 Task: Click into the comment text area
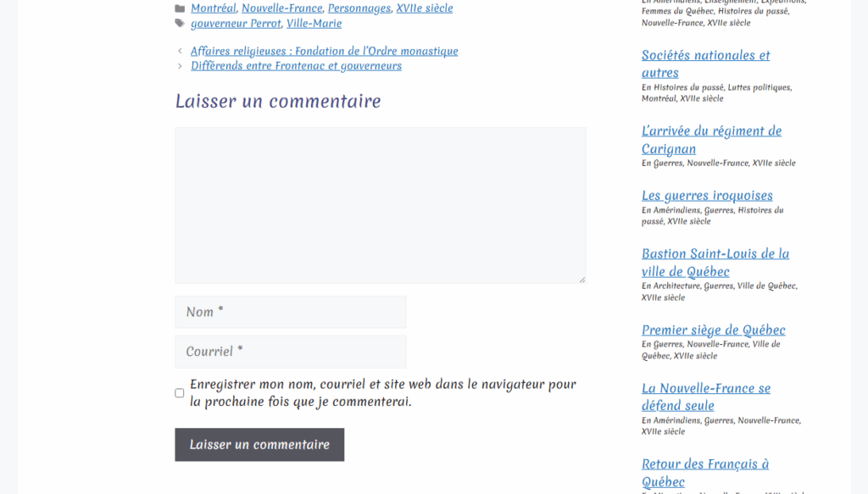click(380, 205)
